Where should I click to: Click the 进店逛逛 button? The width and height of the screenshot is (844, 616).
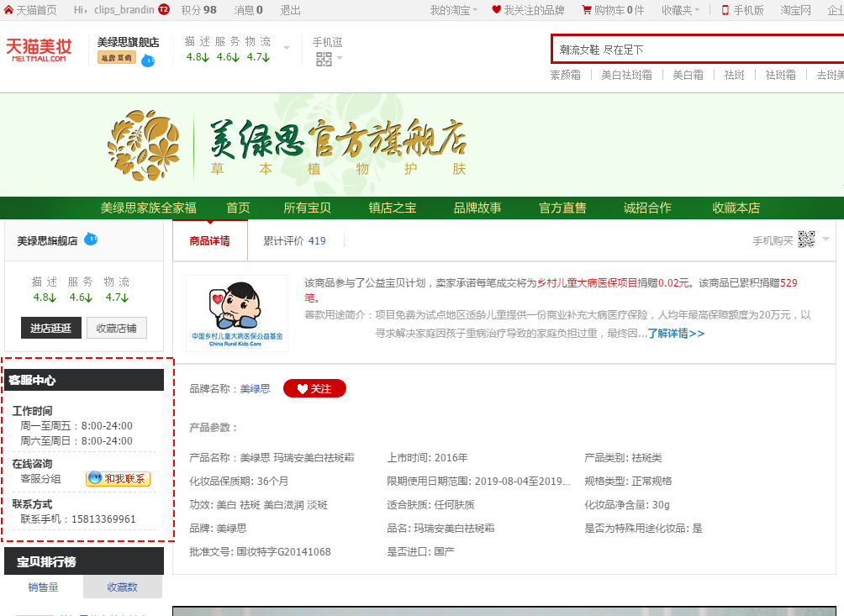[51, 328]
